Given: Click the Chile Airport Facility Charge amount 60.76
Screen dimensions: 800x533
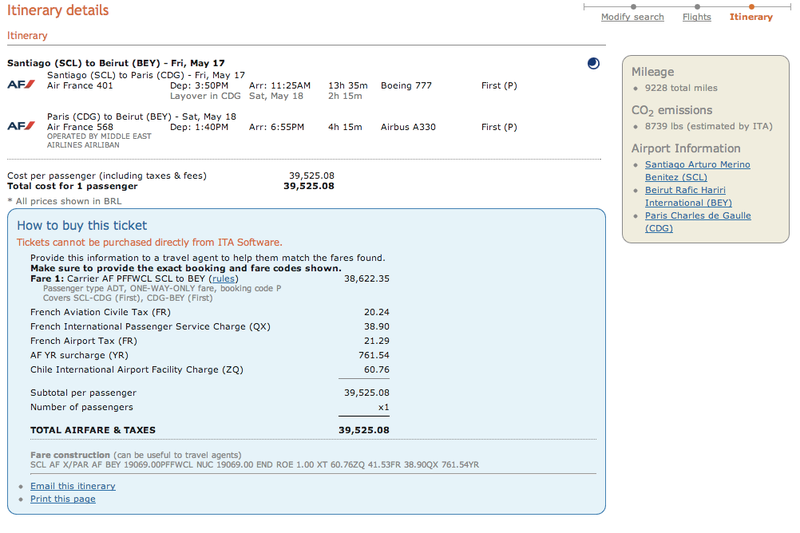Looking at the screenshot, I should click(x=377, y=369).
